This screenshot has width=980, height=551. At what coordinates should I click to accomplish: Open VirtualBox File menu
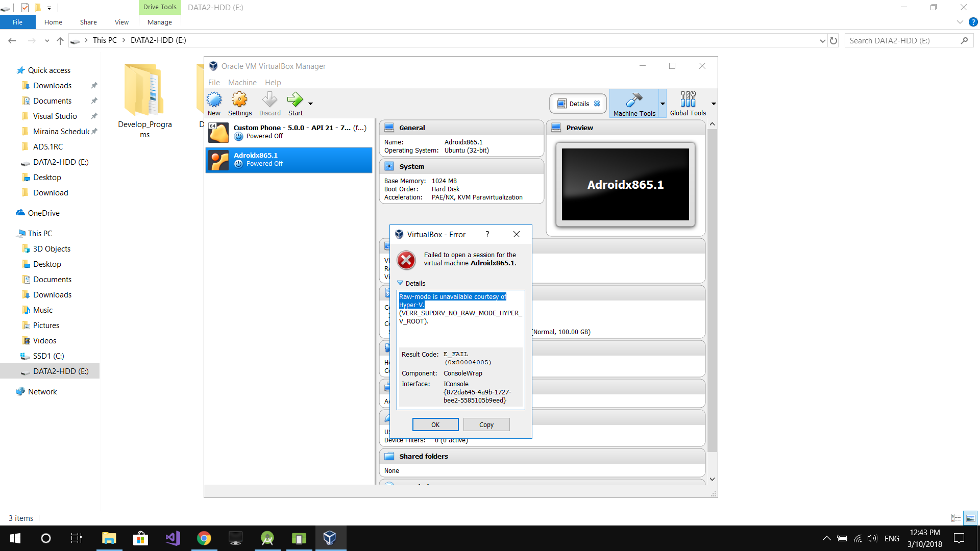coord(214,82)
